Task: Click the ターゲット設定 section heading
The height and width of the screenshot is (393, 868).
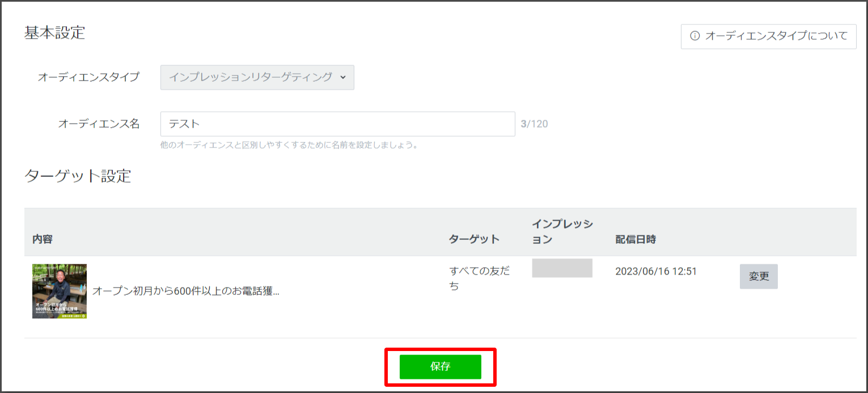Action: pos(78,176)
